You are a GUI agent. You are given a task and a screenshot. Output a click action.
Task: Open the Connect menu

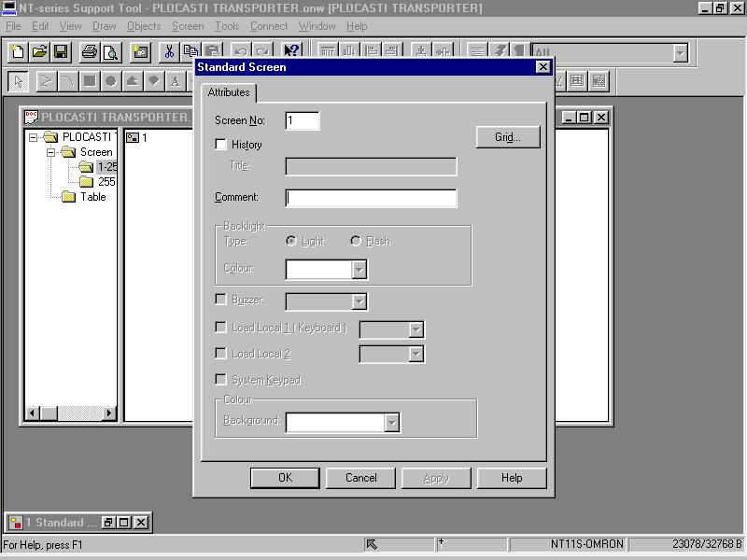pos(269,26)
